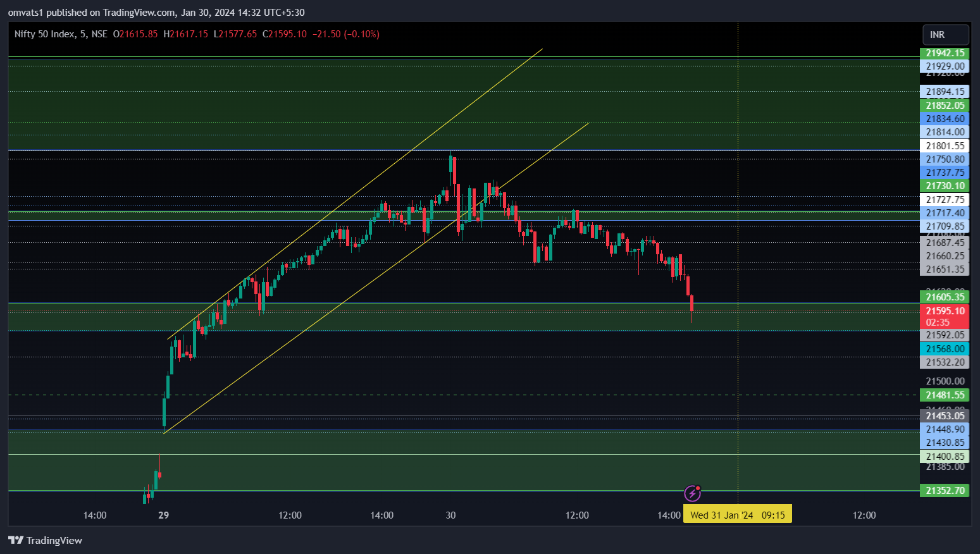Select the 21814.00 price label
980x554 pixels.
click(944, 132)
